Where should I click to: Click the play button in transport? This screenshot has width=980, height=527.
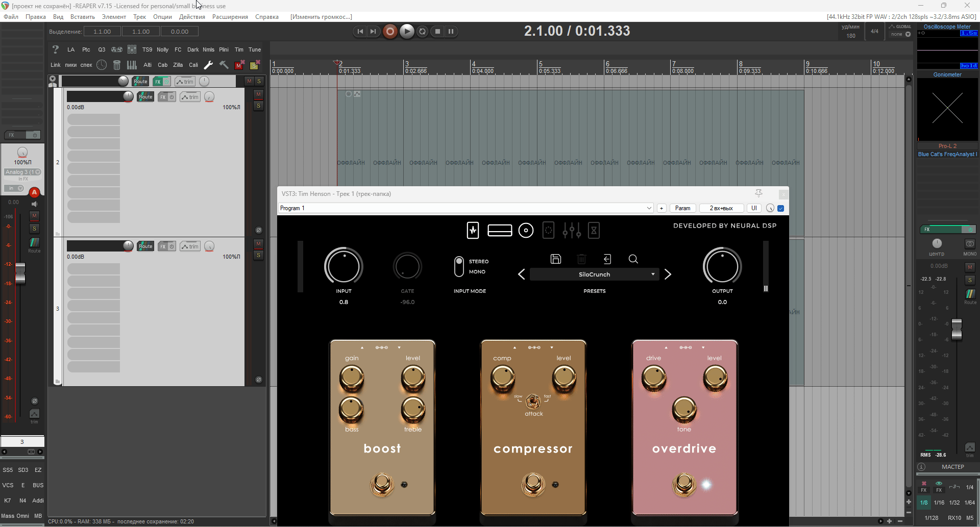pos(407,31)
